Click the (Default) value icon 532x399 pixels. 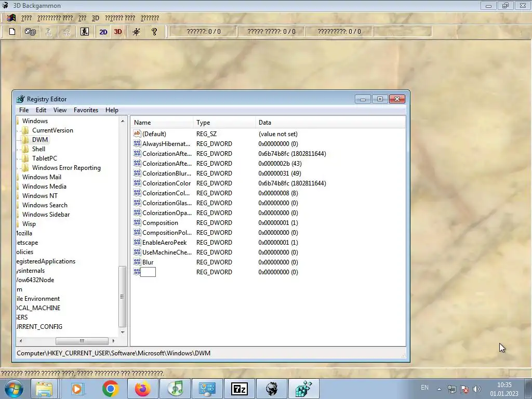tap(137, 134)
